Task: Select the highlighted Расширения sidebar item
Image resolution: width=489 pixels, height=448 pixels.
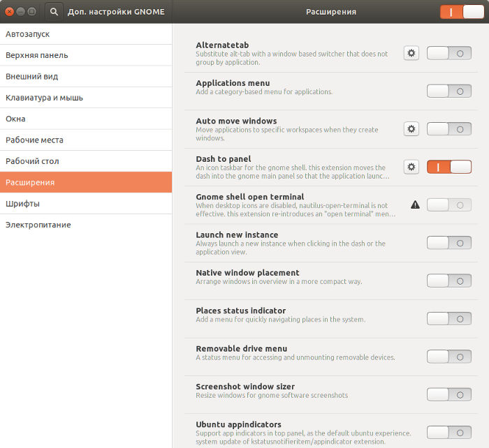Action: pos(86,182)
